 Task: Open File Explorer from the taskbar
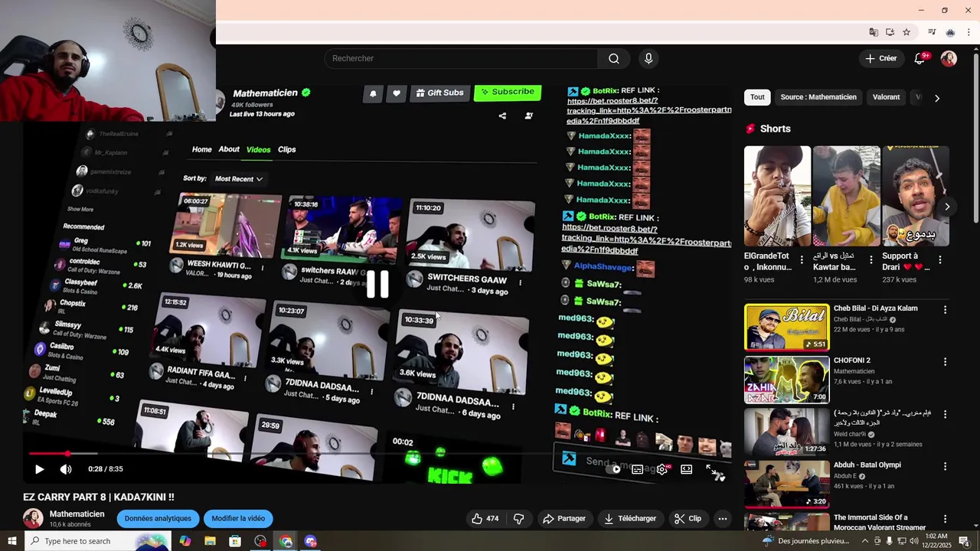tap(210, 541)
